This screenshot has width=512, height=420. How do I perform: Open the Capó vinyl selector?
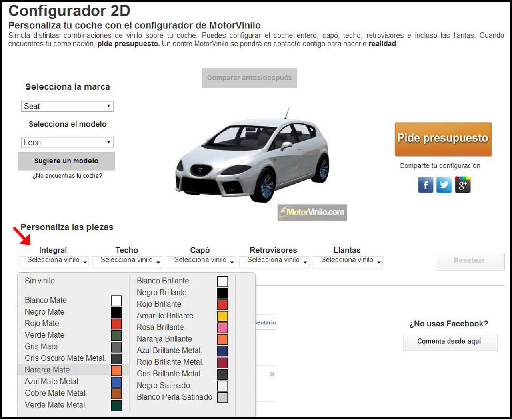(x=201, y=261)
